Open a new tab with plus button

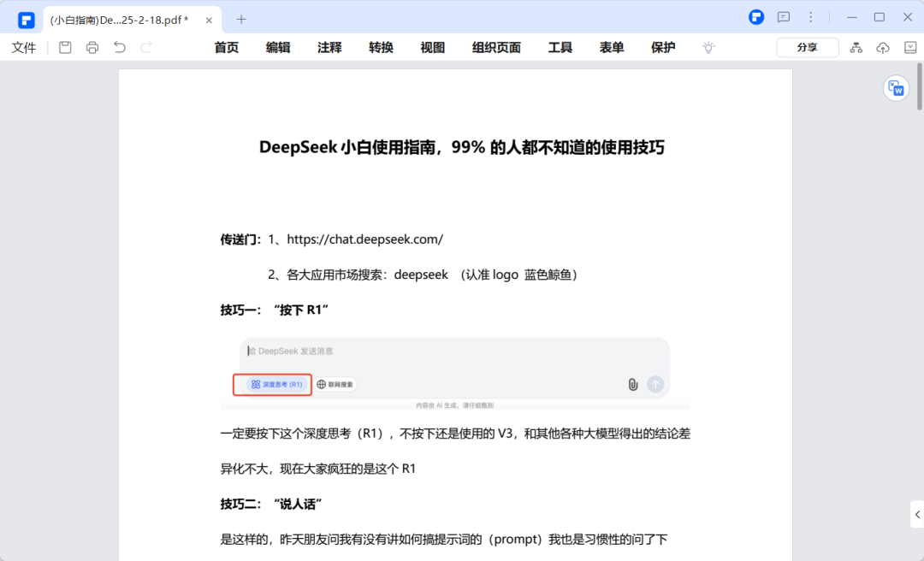241,20
